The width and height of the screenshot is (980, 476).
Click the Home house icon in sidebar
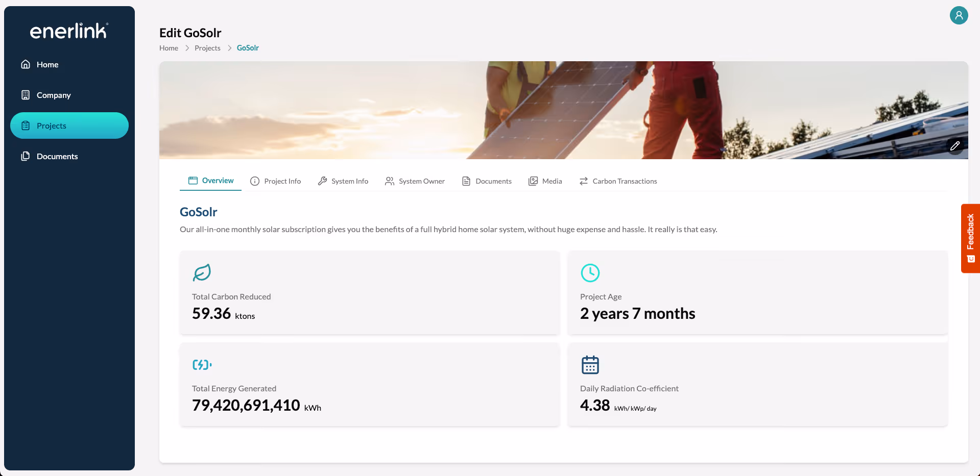26,64
